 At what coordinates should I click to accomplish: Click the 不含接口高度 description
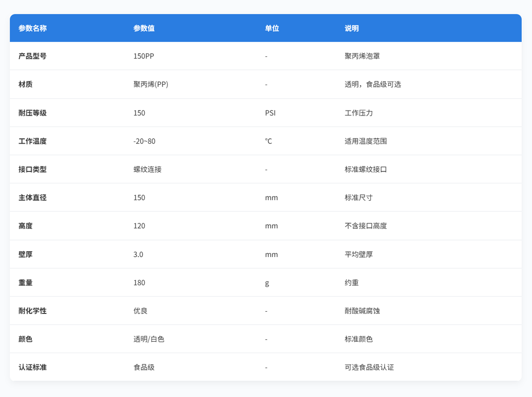click(x=365, y=226)
